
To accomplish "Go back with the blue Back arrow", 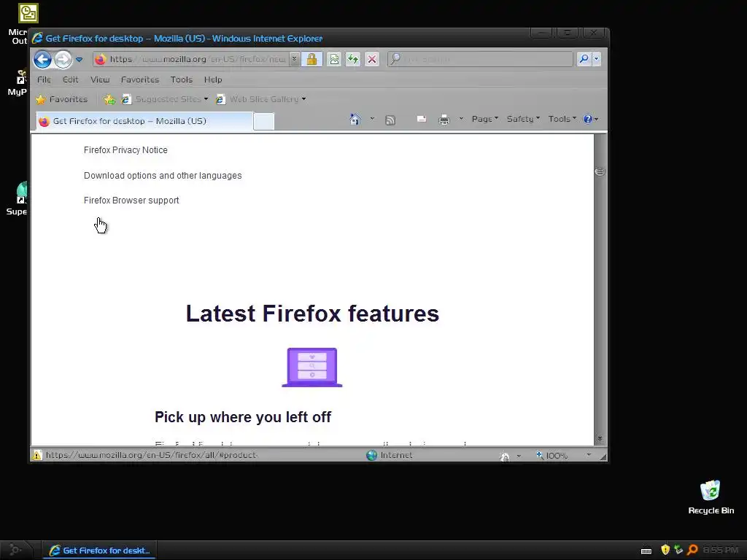I will click(42, 60).
